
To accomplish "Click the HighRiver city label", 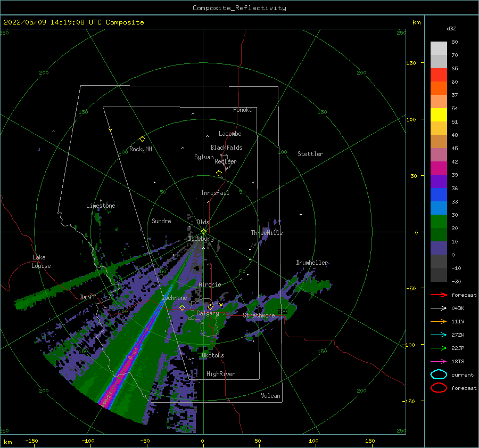I will [221, 374].
